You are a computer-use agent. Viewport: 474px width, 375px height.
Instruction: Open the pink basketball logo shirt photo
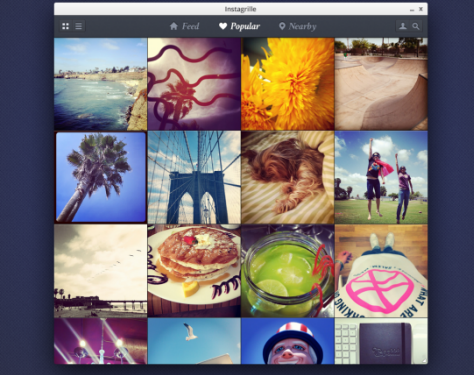point(381,271)
